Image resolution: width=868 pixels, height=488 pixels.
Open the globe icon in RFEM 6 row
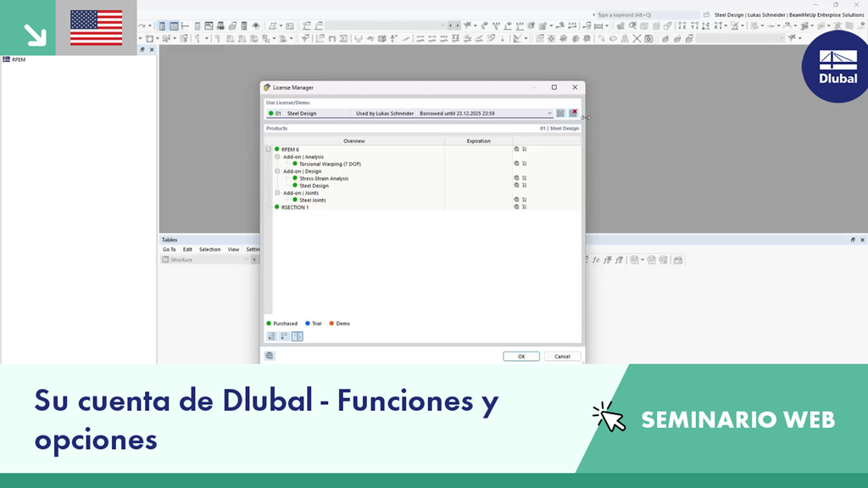pos(516,149)
